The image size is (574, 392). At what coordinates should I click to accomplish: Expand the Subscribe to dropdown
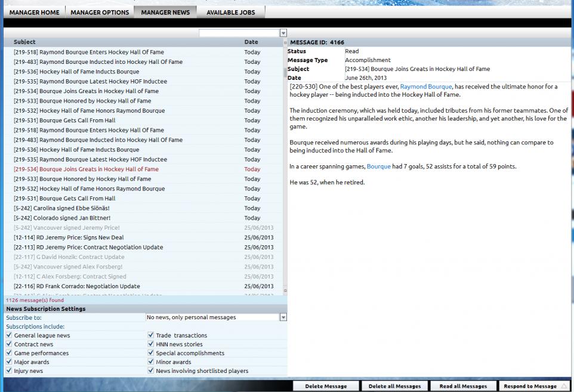pos(283,317)
